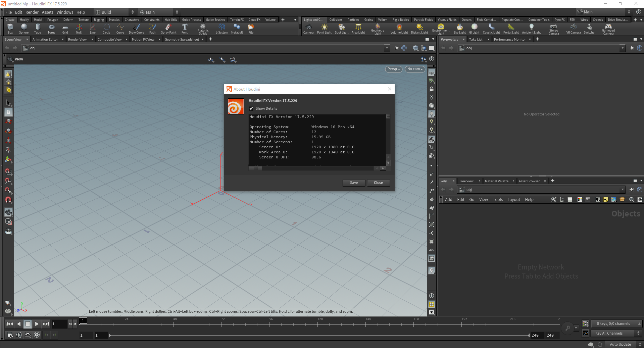
Task: Click Save in About Houdini dialog
Action: tap(354, 183)
